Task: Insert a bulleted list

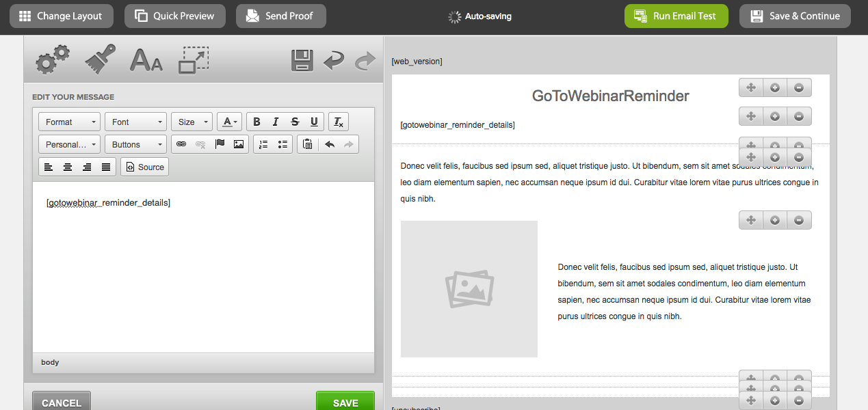Action: coord(282,144)
